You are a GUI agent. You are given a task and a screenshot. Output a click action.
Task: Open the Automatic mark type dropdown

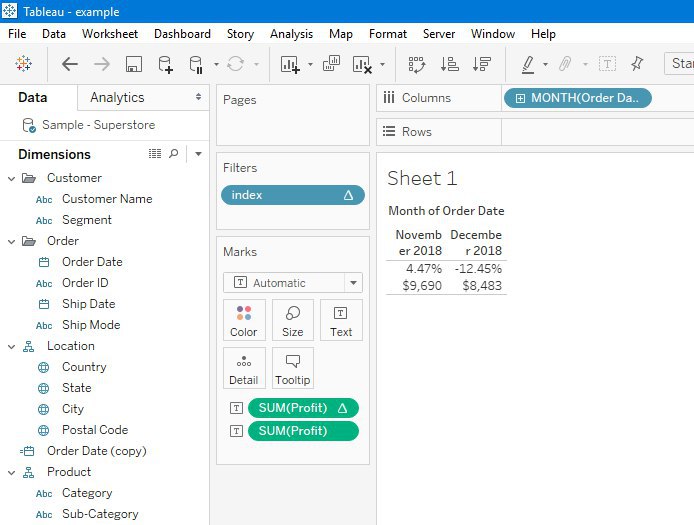coord(353,283)
